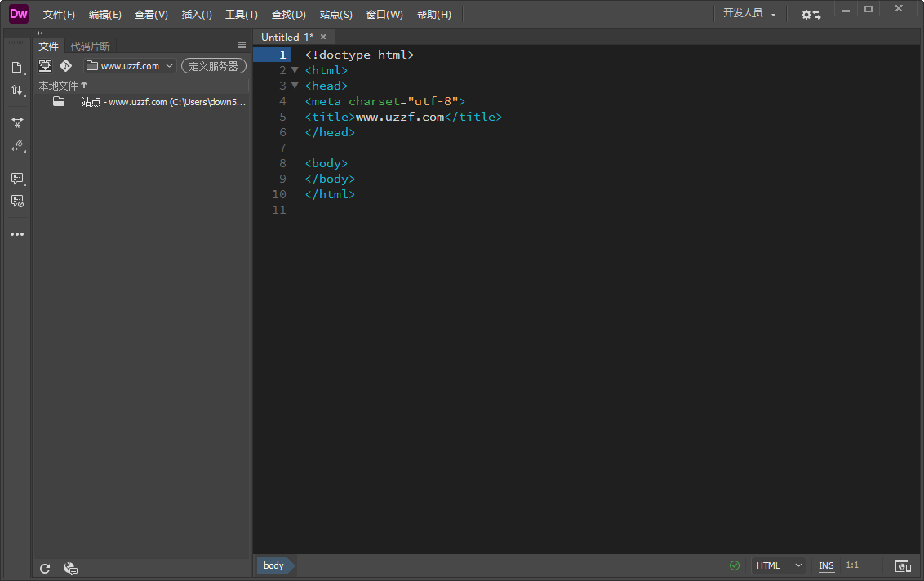Open the Customize Toolbar ellipsis icon
Viewport: 924px width, 581px height.
(x=17, y=234)
